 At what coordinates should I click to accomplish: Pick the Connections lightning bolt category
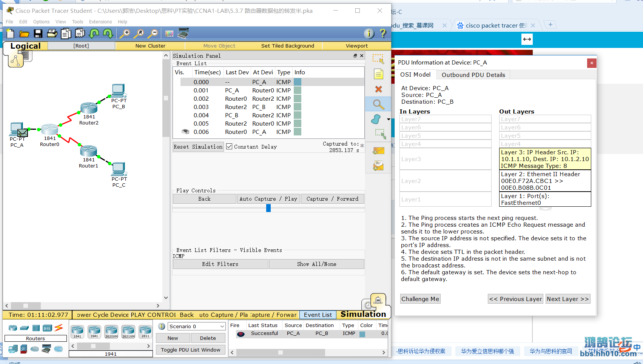pyautogui.click(x=59, y=328)
